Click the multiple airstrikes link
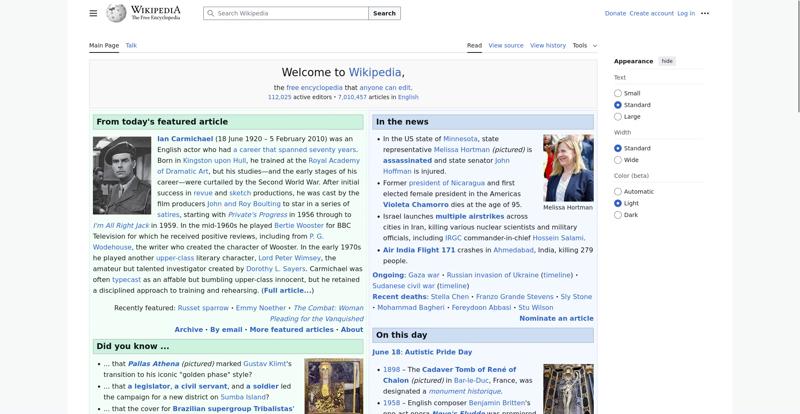The height and width of the screenshot is (414, 800). point(469,216)
